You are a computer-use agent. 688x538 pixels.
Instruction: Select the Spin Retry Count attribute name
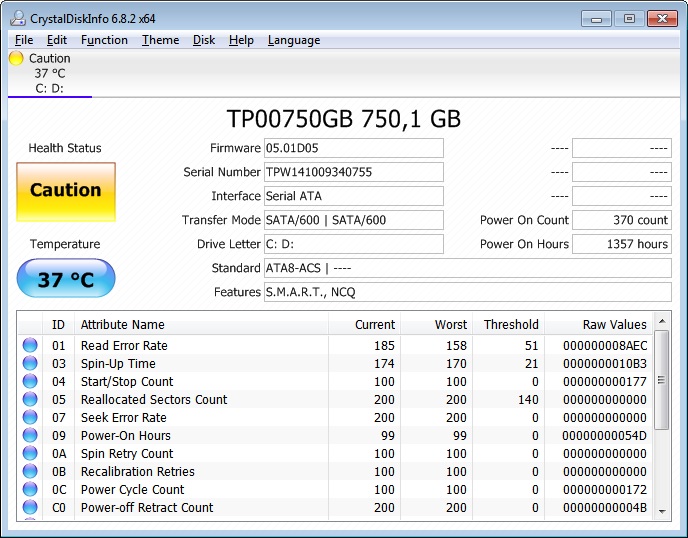[x=127, y=453]
